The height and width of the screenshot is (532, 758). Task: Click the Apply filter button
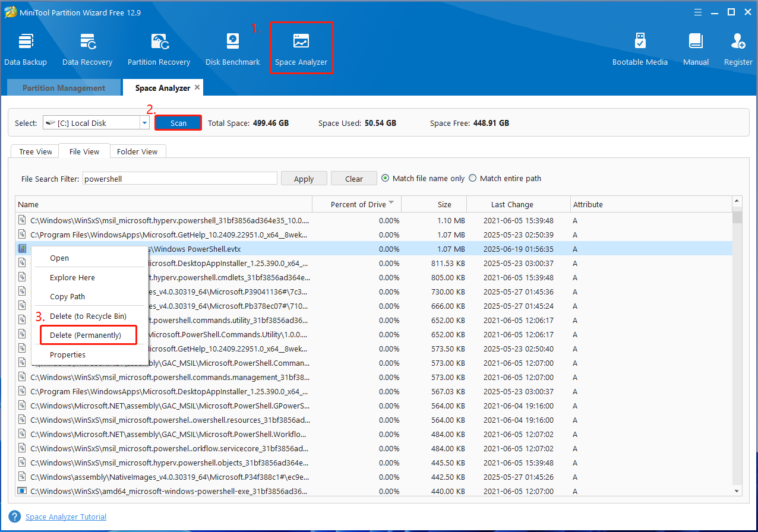coord(304,179)
